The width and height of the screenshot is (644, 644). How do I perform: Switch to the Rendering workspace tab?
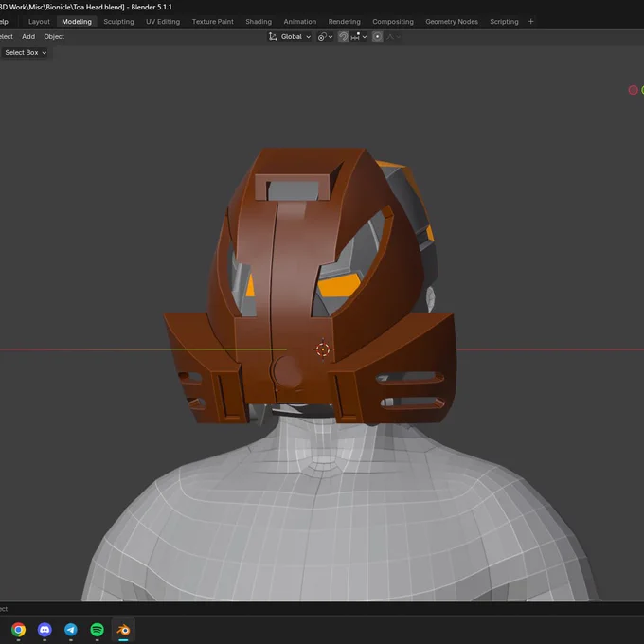point(344,22)
